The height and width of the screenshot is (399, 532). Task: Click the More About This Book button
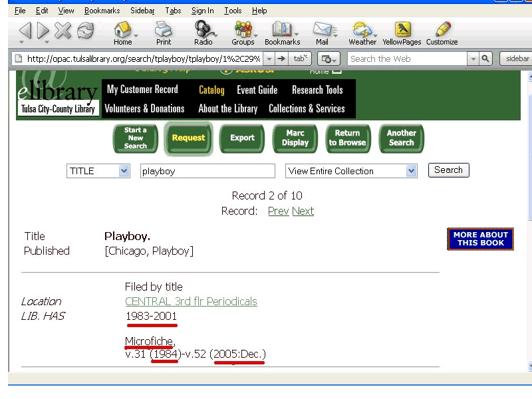click(480, 239)
